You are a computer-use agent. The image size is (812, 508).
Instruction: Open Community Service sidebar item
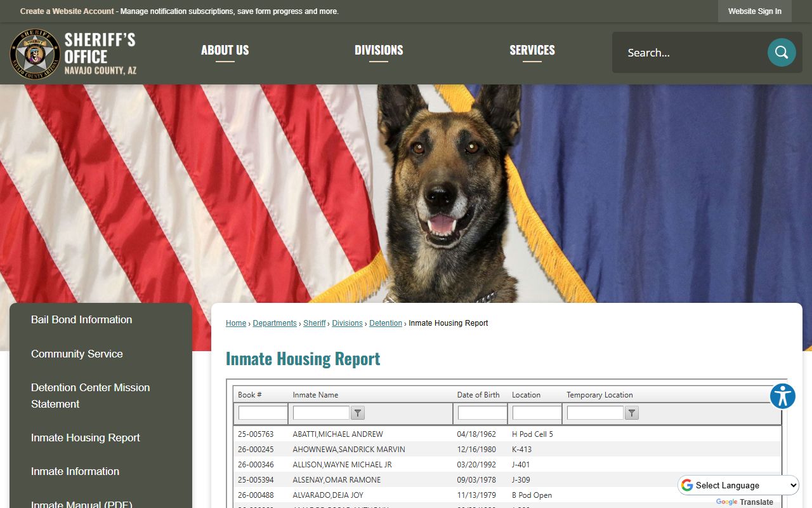77,354
